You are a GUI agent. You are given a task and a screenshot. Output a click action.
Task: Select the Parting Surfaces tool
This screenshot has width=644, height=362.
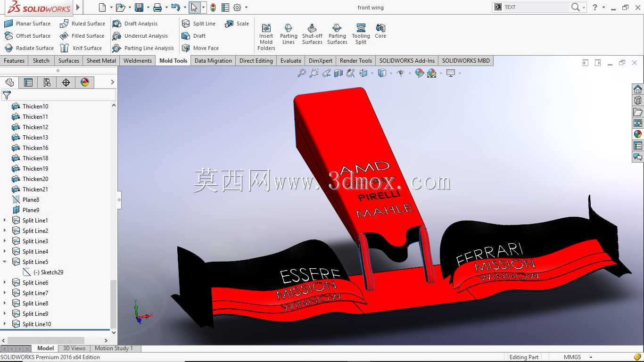point(337,34)
